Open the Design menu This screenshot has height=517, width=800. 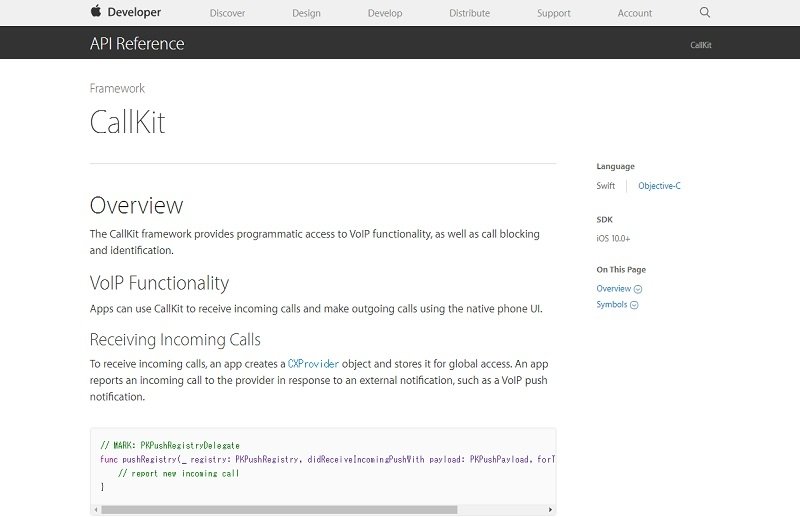point(306,13)
